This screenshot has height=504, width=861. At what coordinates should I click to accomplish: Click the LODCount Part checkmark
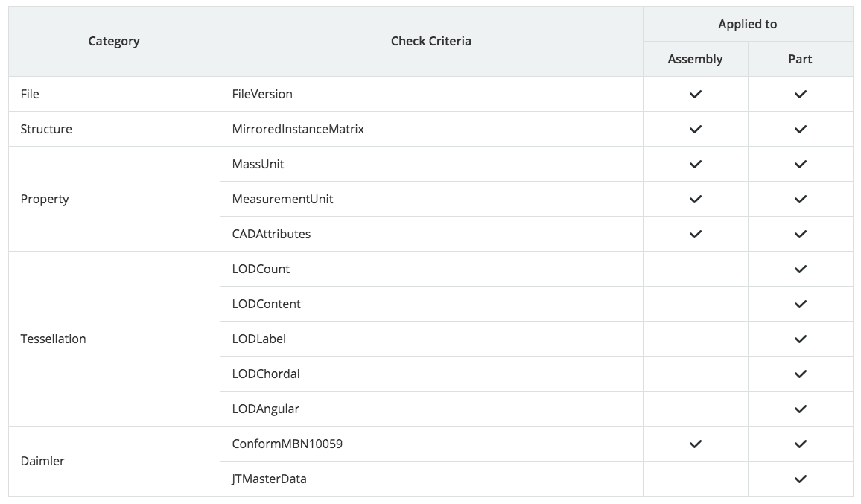pos(800,269)
